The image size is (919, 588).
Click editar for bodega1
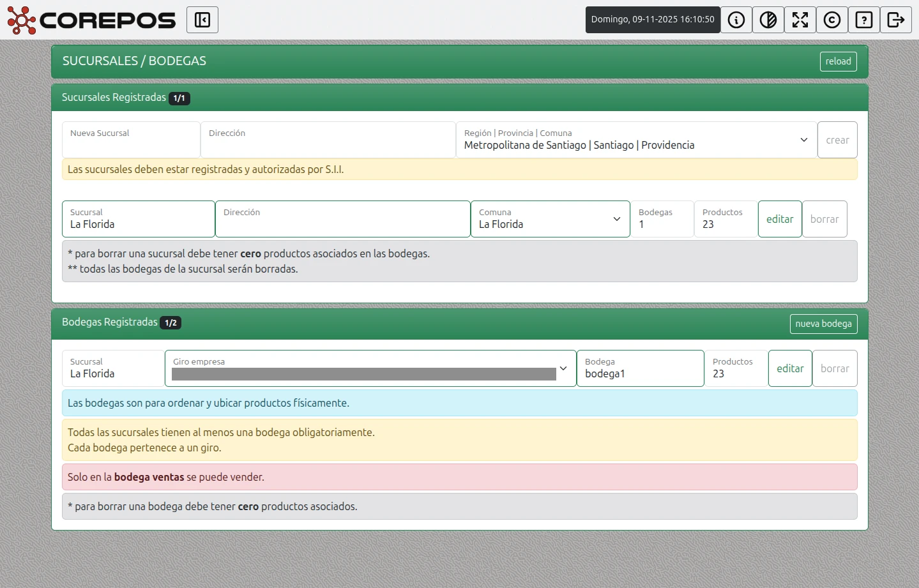[790, 368]
